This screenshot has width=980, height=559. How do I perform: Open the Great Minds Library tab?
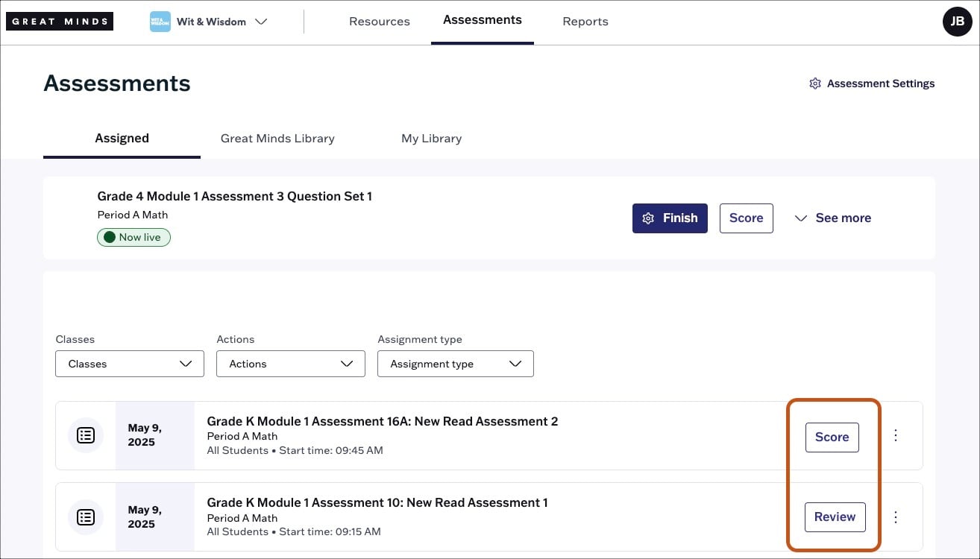[277, 138]
